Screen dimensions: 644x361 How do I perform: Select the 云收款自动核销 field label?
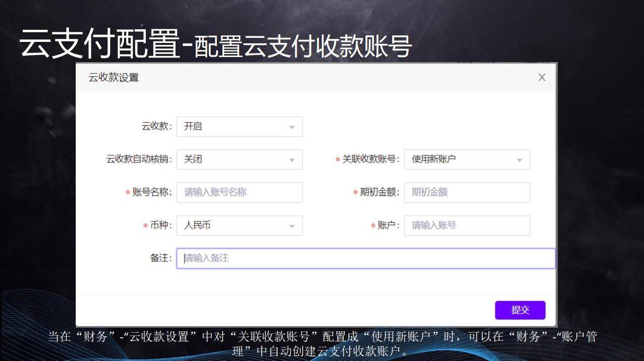coord(139,160)
